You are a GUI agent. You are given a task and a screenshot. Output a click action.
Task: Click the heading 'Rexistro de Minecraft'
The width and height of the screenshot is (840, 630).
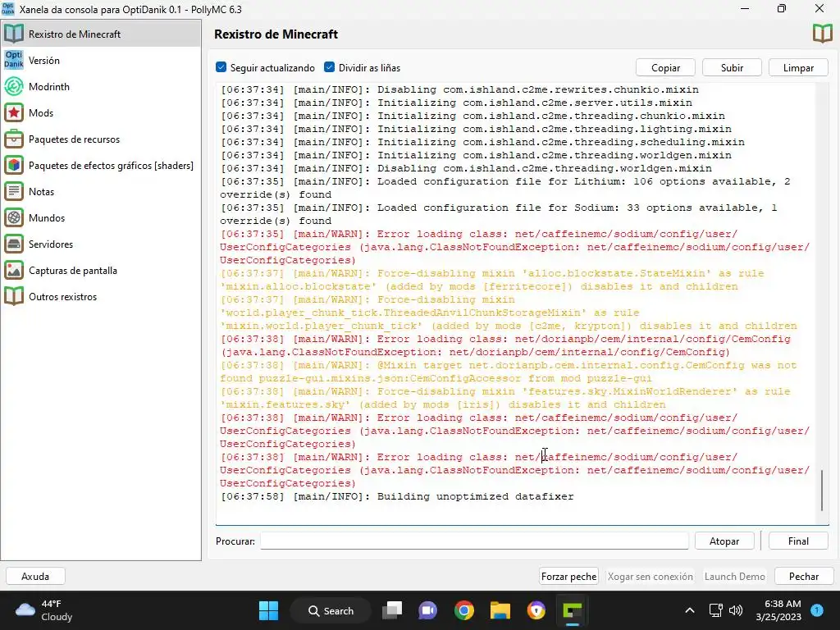(x=276, y=34)
